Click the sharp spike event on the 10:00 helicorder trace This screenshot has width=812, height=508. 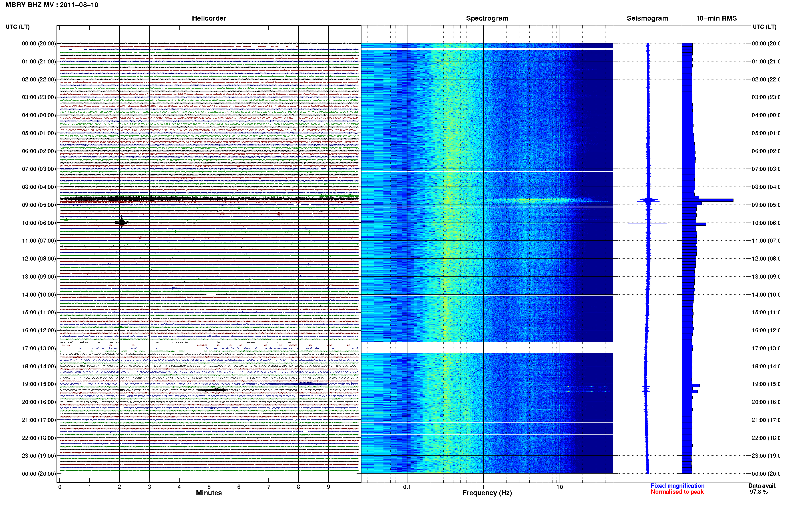(122, 222)
